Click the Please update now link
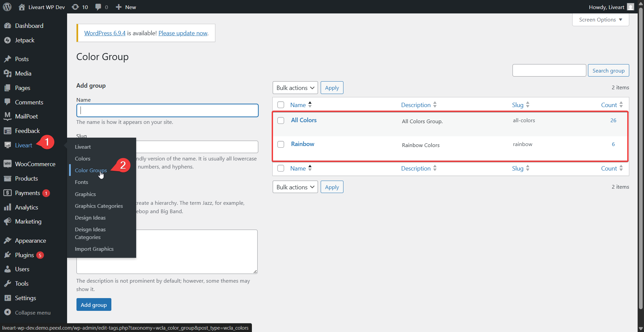The image size is (644, 332). [183, 33]
